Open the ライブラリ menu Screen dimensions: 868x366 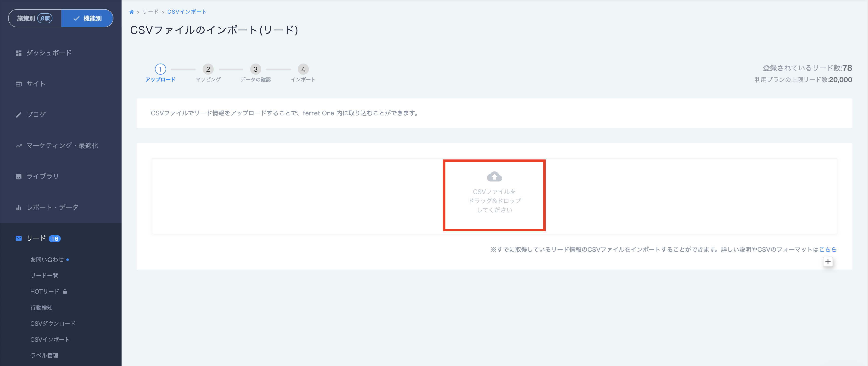point(43,176)
